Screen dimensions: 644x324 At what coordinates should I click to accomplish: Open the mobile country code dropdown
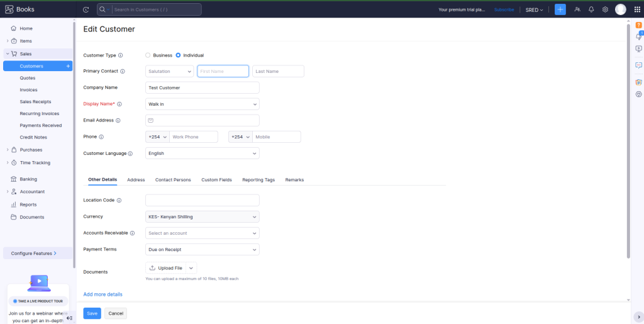pos(241,137)
